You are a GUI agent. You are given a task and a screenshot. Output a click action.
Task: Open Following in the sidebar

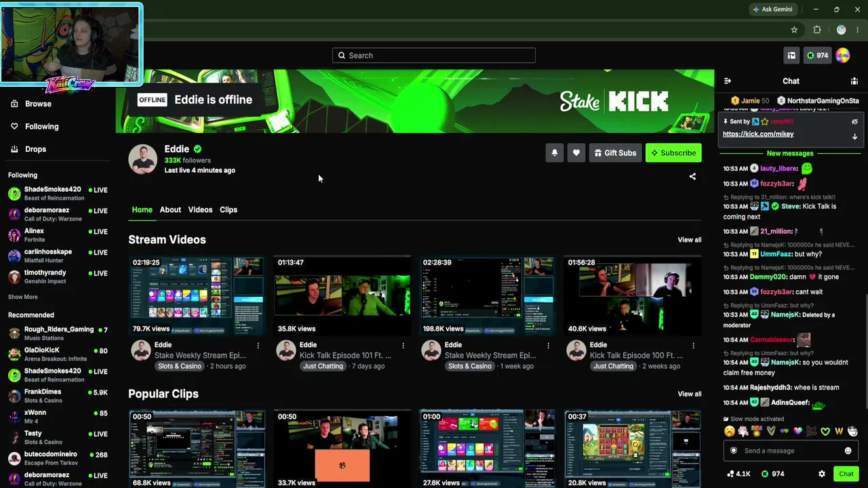tap(41, 127)
